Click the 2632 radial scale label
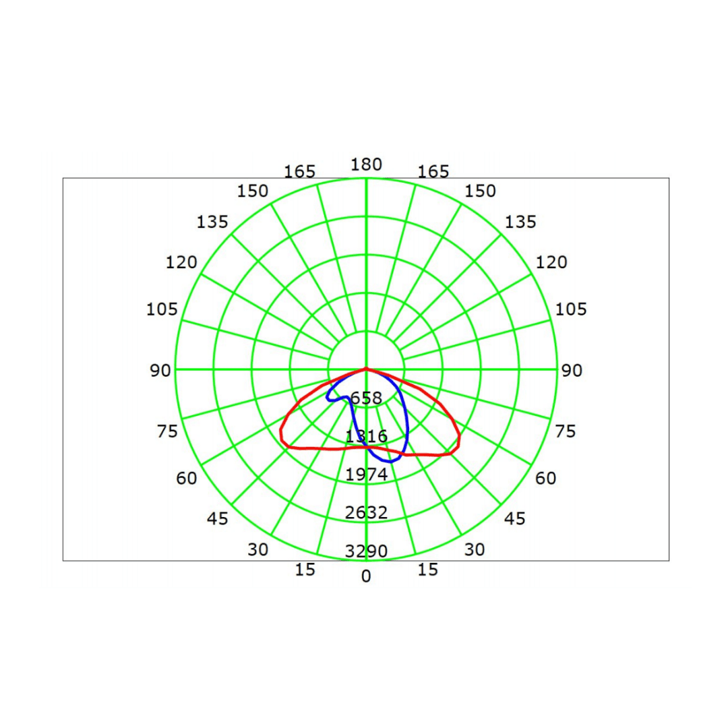 coord(366,513)
